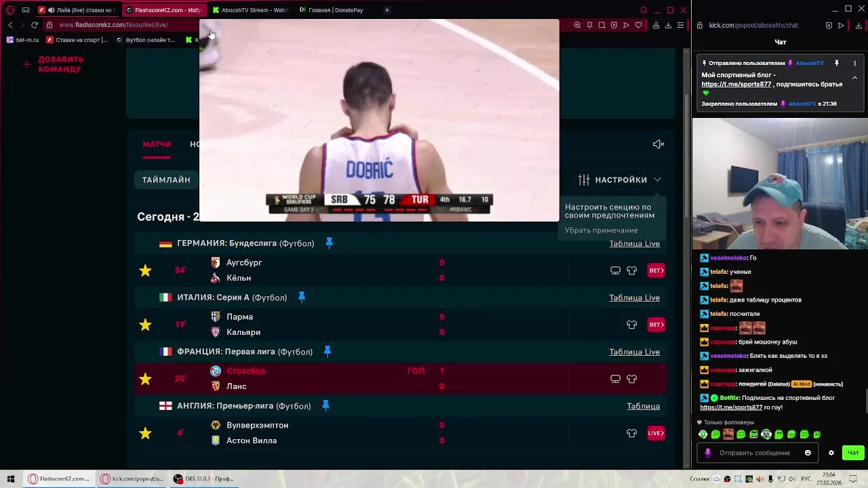Click the page zoom magnifier in address bar

[577, 25]
